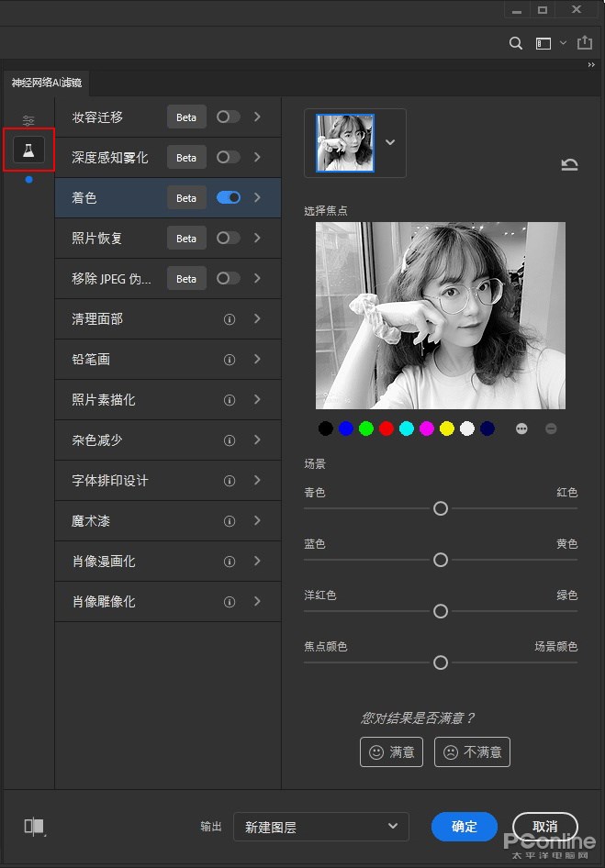Screen dimensions: 605x868
Task: Click the 取消 button
Action: pos(545,827)
